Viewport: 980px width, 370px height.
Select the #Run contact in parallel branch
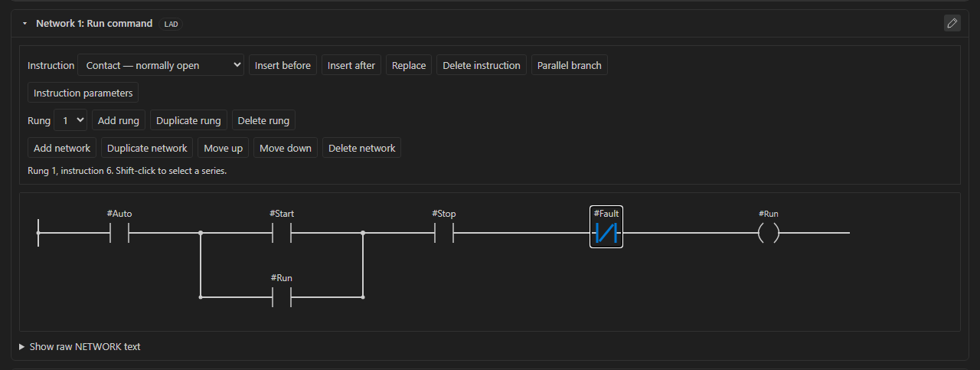pyautogui.click(x=282, y=296)
